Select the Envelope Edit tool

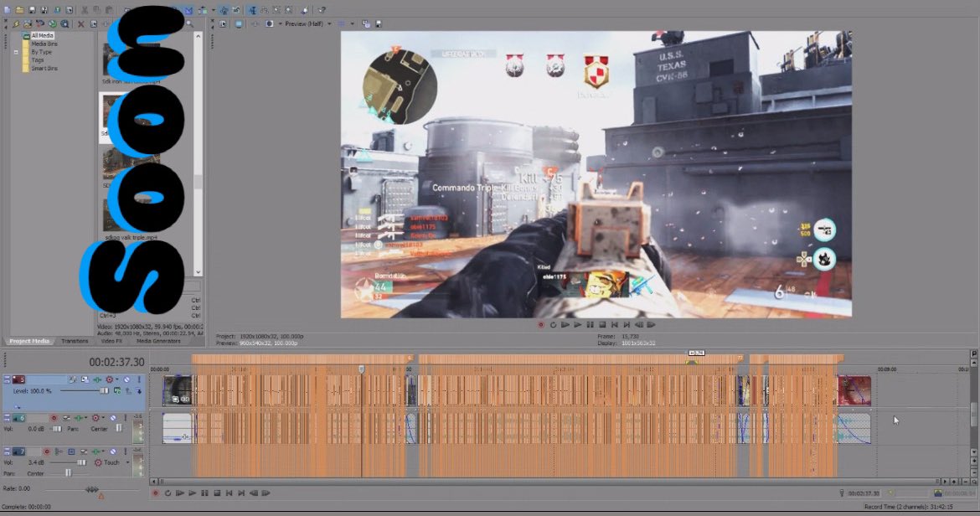click(264, 10)
